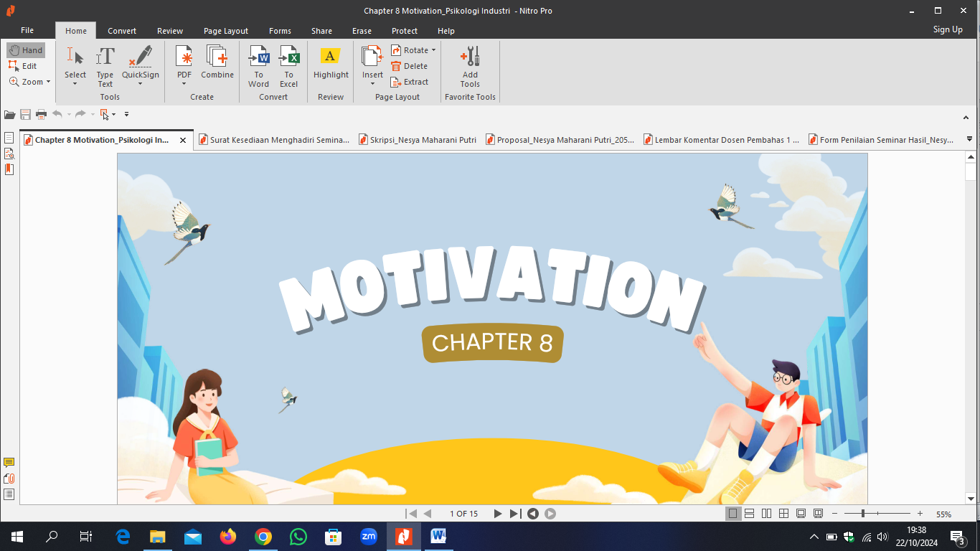
Task: Open the comments pane icon in left sidebar
Action: pyautogui.click(x=9, y=463)
